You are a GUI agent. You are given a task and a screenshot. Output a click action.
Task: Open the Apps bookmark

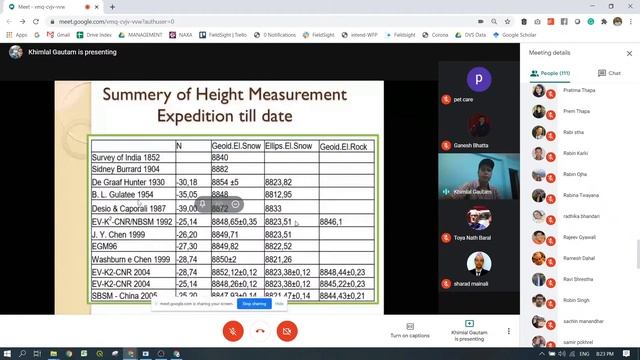point(17,35)
